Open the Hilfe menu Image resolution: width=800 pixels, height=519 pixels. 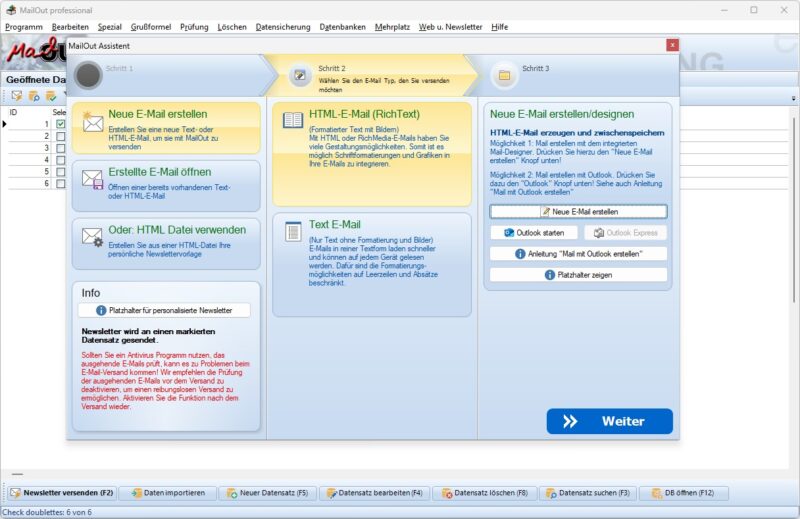click(x=499, y=27)
